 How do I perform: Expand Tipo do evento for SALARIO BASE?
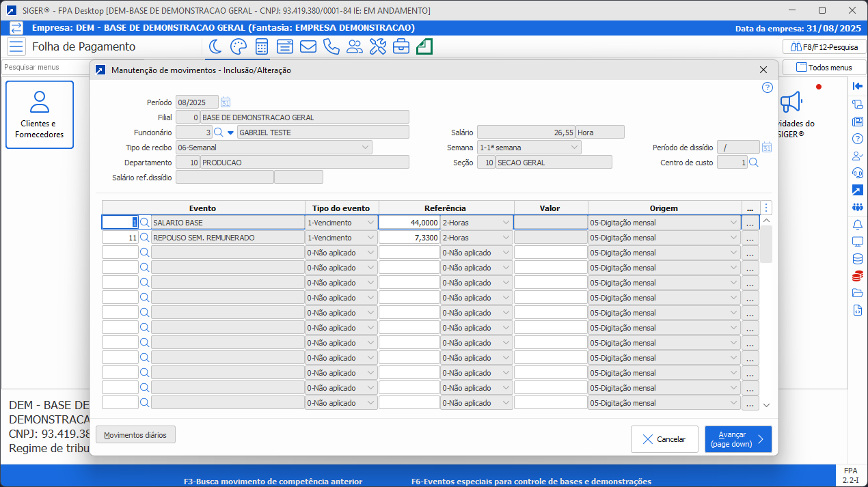point(370,223)
